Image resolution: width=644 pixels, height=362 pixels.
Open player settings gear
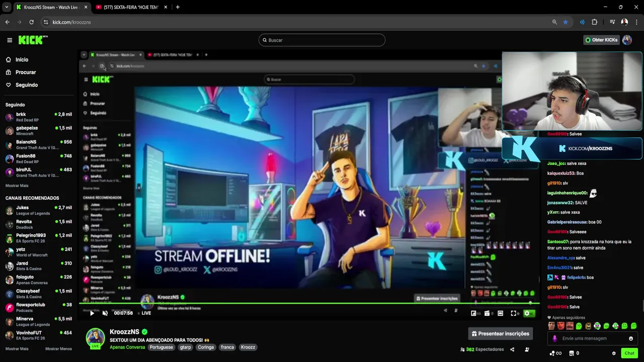(527, 313)
